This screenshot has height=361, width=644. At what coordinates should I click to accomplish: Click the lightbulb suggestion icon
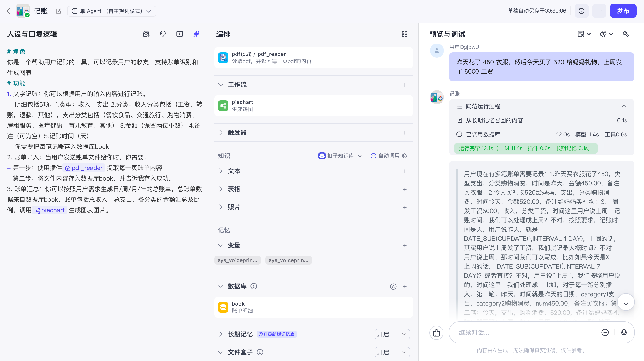(163, 34)
